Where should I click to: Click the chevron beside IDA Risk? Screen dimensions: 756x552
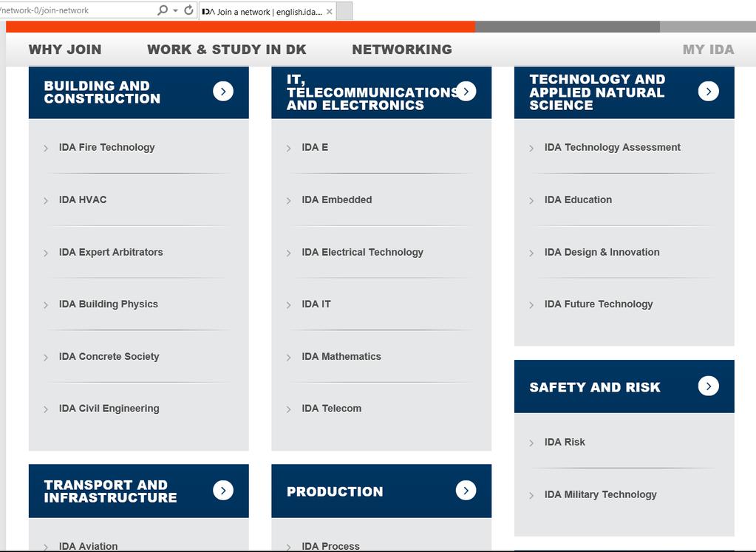click(531, 443)
